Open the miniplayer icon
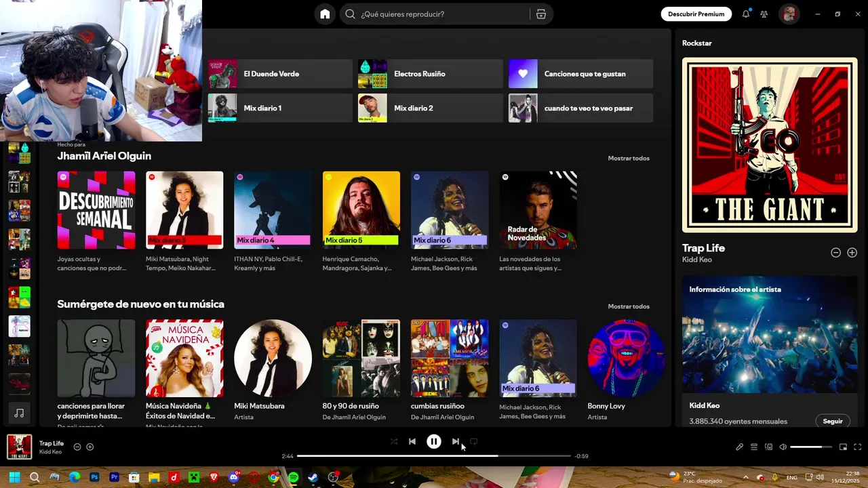The height and width of the screenshot is (488, 868). 844,447
